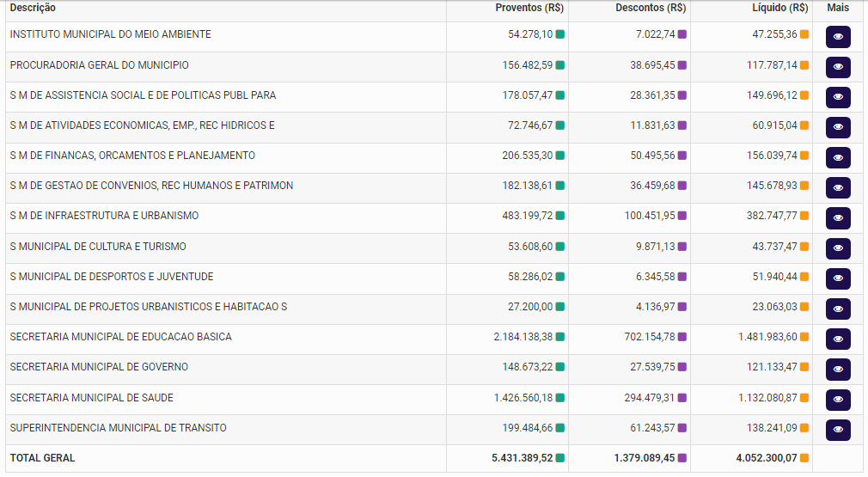This screenshot has height=477, width=868.
Task: Click the Líquido (R$) column header
Action: click(779, 8)
